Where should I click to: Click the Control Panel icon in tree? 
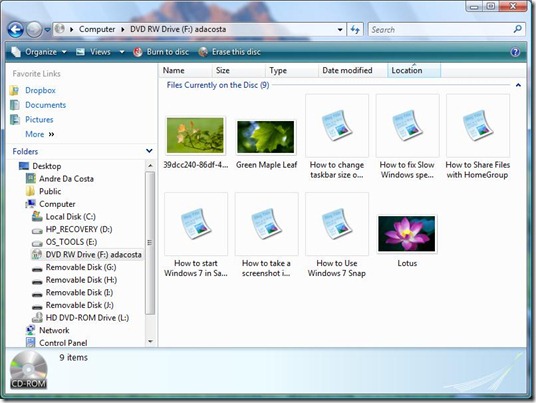[30, 342]
